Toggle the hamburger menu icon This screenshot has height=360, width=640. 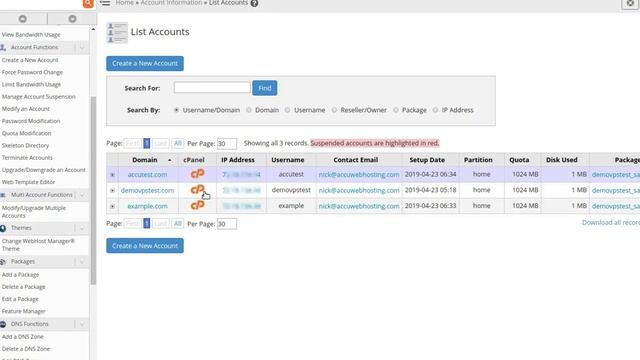coord(105,3)
